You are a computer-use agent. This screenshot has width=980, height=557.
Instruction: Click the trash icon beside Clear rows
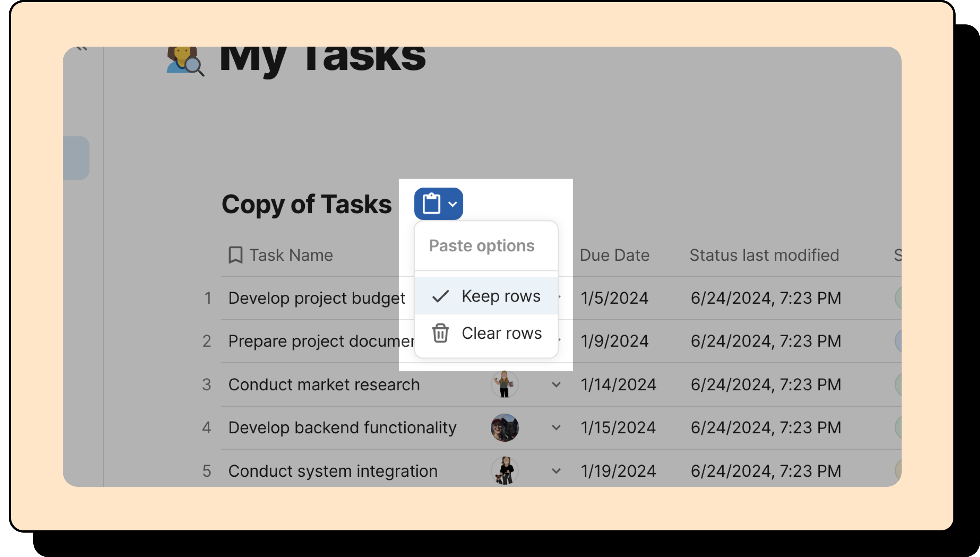[x=440, y=333]
